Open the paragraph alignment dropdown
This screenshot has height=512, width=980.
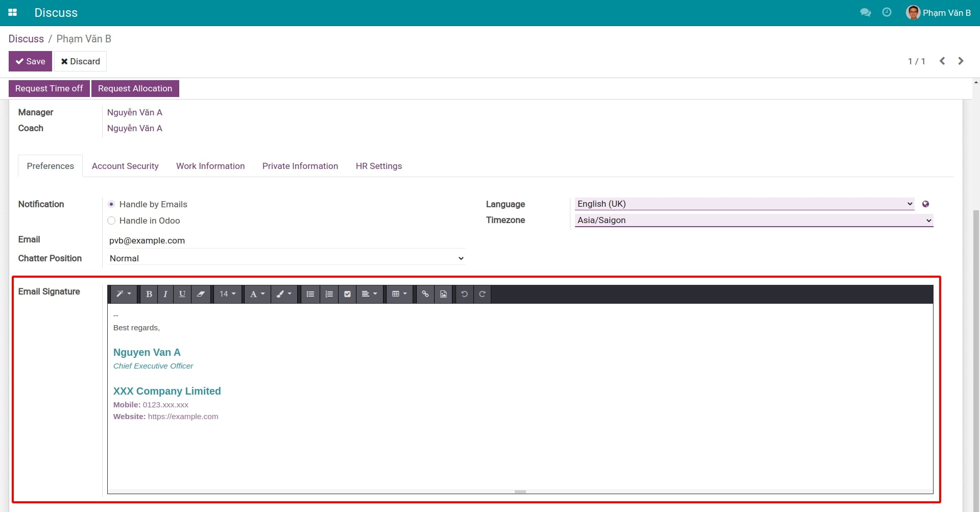[369, 294]
